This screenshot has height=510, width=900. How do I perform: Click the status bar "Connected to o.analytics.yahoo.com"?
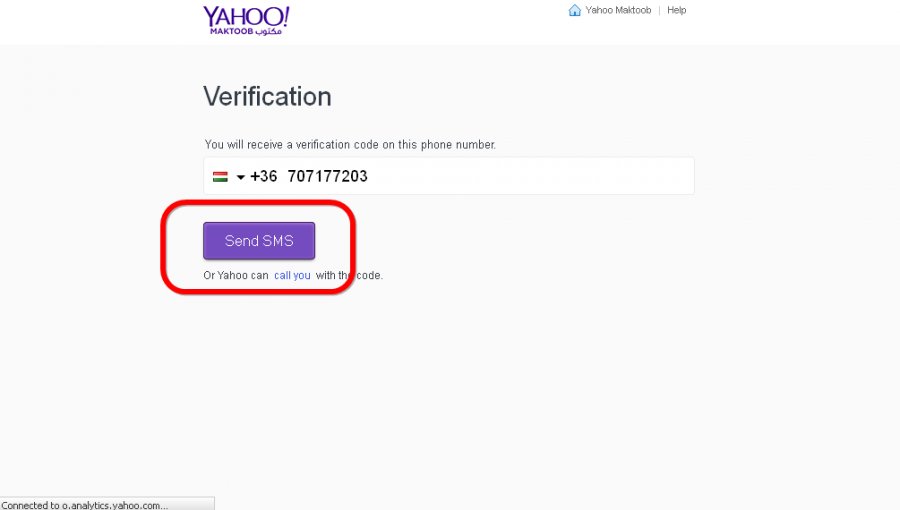point(85,505)
